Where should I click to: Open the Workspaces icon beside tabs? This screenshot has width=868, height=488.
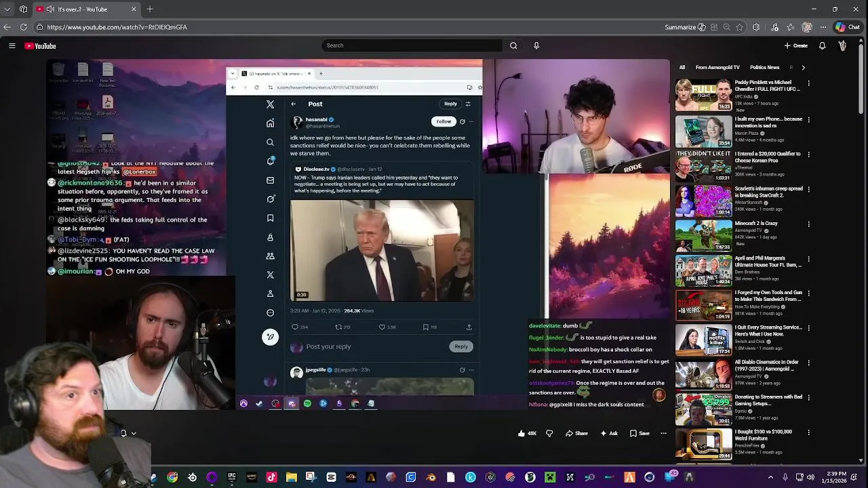tap(23, 9)
